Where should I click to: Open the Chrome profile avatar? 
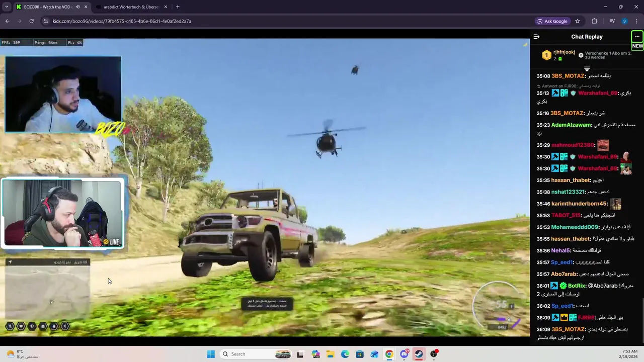[x=624, y=21]
